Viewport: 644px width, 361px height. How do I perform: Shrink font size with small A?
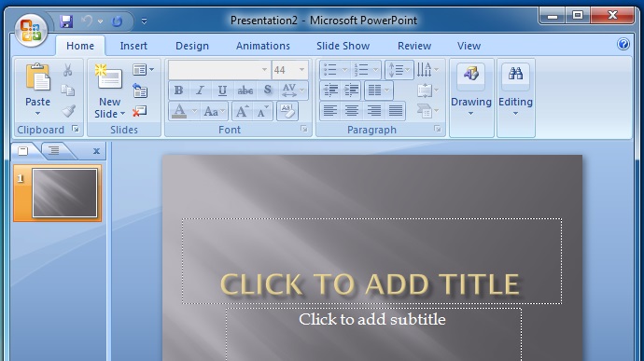point(262,111)
